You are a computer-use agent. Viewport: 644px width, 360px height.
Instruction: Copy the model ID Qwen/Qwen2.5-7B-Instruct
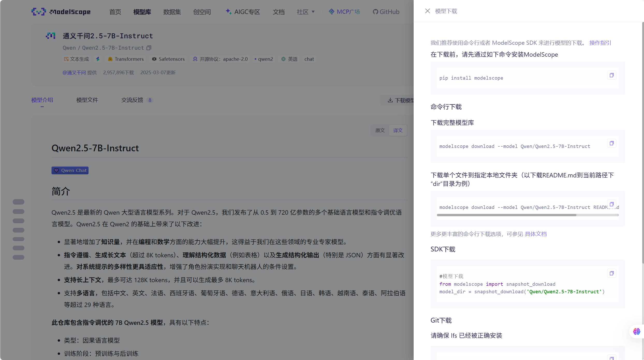(149, 48)
